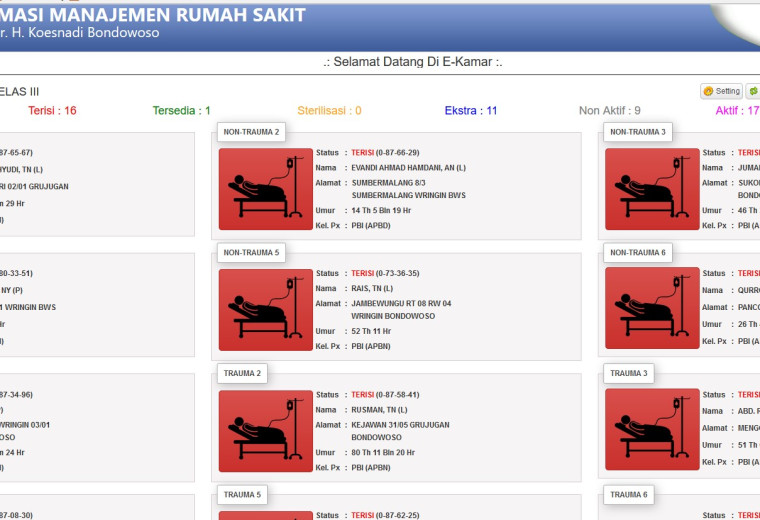Image resolution: width=760 pixels, height=520 pixels.
Task: Click the Ekstra : 11 counter
Action: (471, 110)
